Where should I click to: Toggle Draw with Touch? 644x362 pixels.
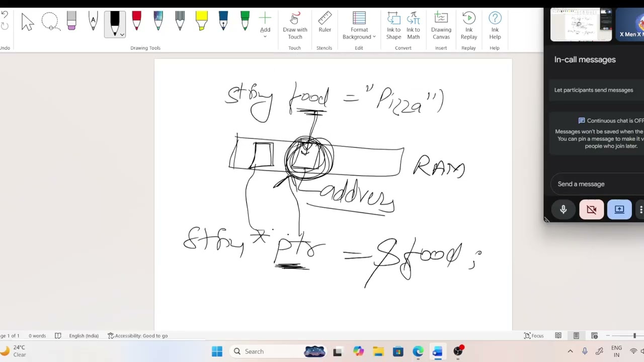tap(295, 26)
